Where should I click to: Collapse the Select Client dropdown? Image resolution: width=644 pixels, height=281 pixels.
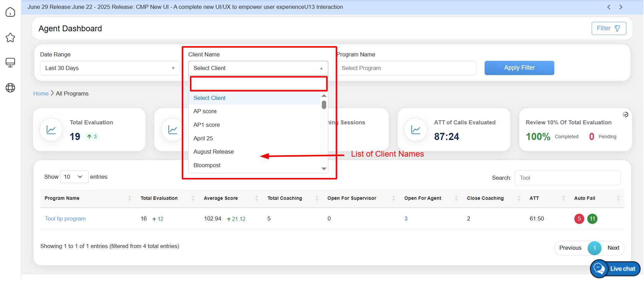[258, 68]
